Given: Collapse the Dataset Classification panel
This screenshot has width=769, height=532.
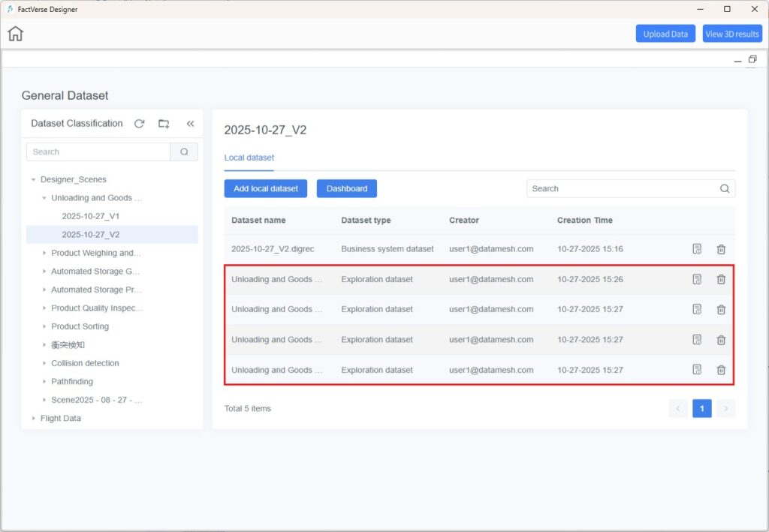Looking at the screenshot, I should 190,124.
